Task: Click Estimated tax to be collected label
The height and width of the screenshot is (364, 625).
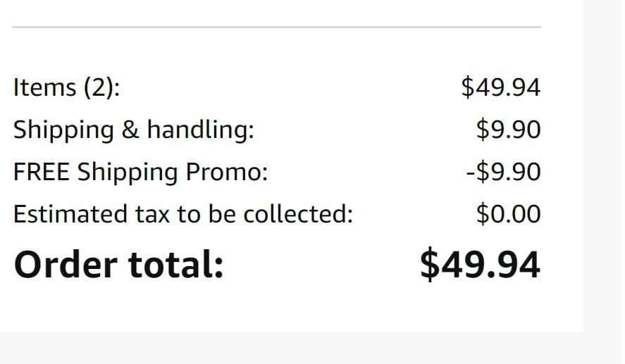Action: [x=183, y=214]
